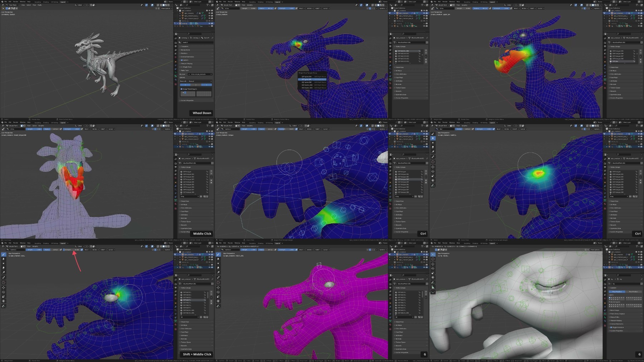This screenshot has height=362, width=644.
Task: Click the Rig type input field
Action: click(200, 74)
